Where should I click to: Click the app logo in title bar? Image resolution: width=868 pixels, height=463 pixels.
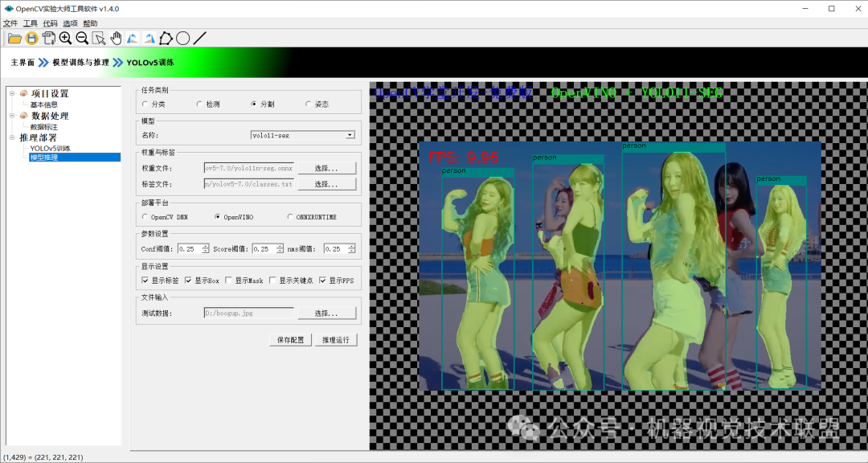click(8, 8)
